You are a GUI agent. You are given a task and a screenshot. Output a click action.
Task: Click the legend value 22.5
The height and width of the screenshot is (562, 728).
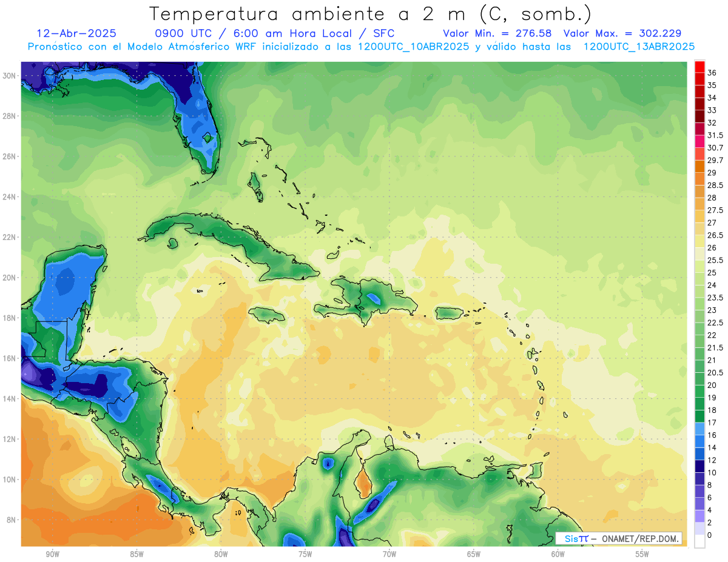[x=715, y=323]
